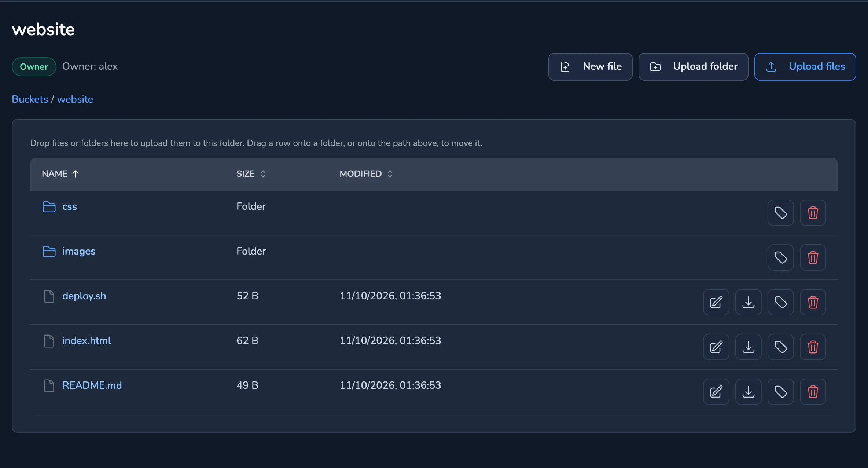This screenshot has height=468, width=868.
Task: Download the README.md file
Action: pos(748,392)
